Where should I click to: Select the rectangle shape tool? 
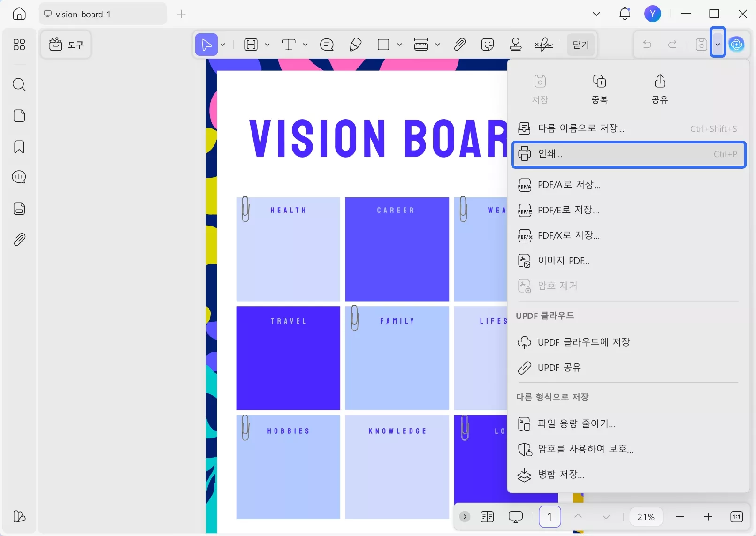point(383,45)
